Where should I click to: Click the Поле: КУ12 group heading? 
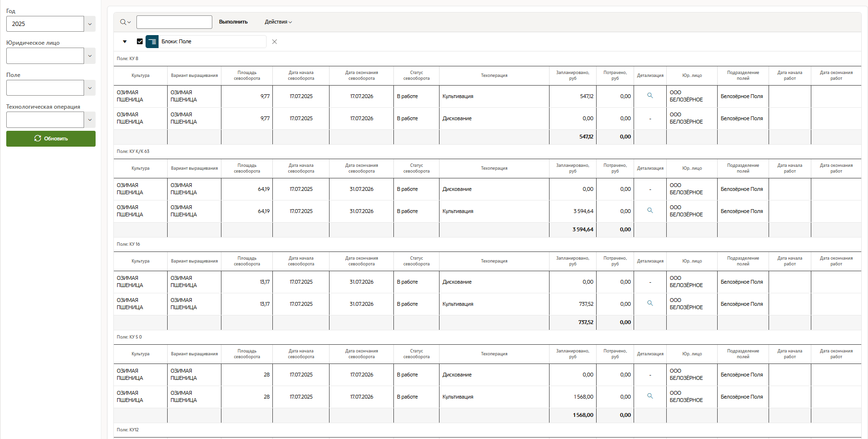(x=128, y=430)
